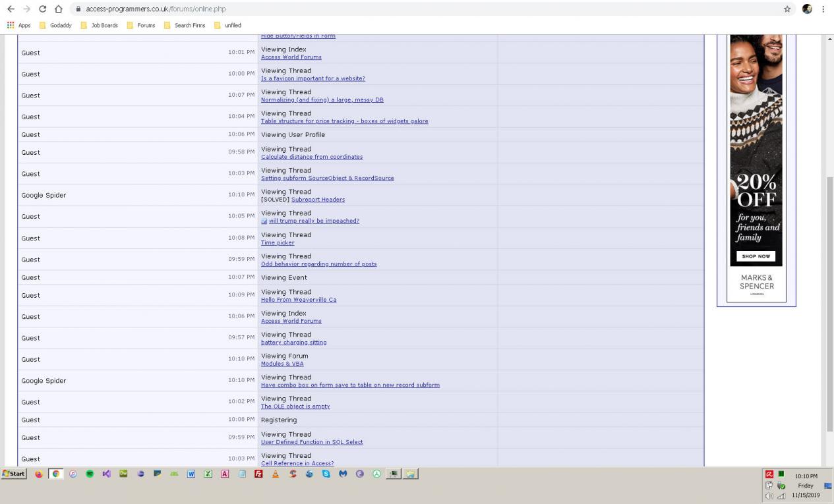
Task: Open Skype from the taskbar
Action: tap(326, 474)
